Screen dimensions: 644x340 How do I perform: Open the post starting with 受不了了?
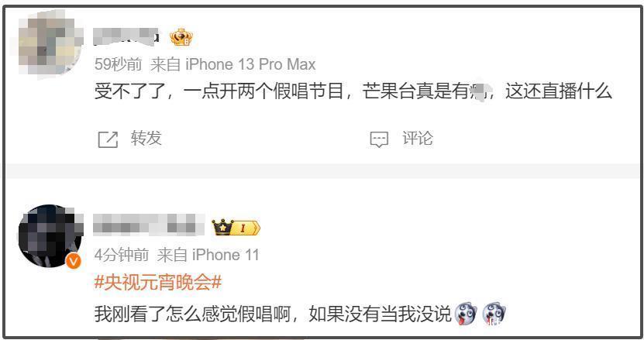[353, 91]
